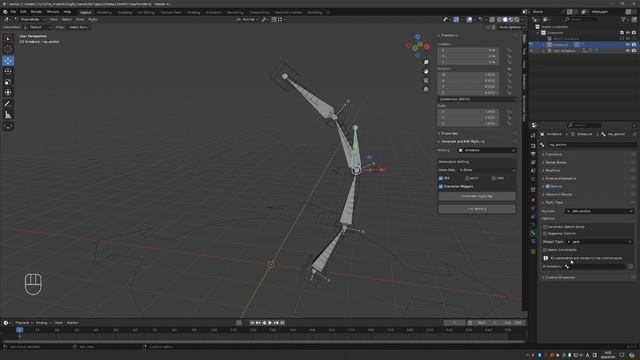The width and height of the screenshot is (640, 360).
Task: Open the Output properties tab
Action: coord(533,154)
